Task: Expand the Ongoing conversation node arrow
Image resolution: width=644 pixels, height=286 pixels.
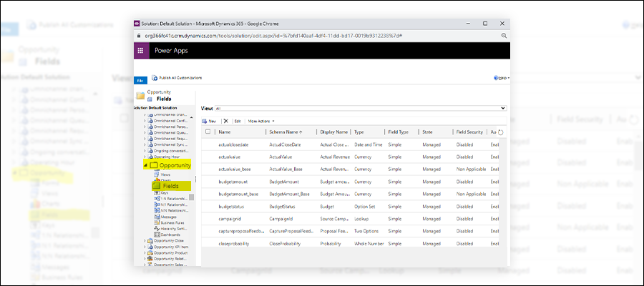Action: (x=145, y=151)
